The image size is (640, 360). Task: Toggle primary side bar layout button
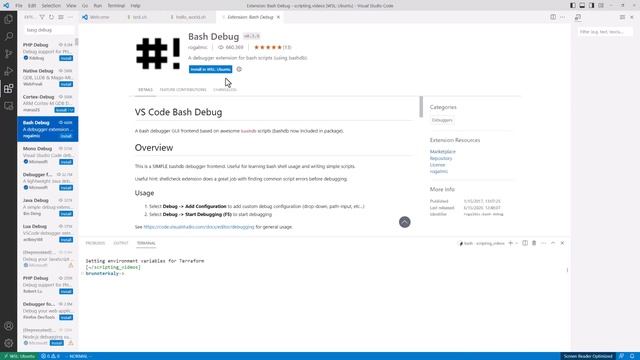(573, 5)
